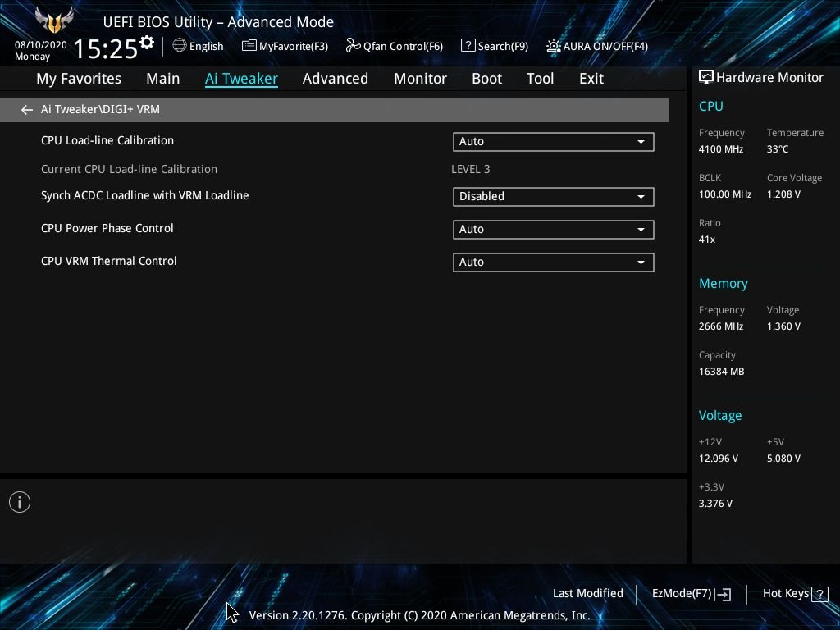This screenshot has width=840, height=630.
Task: Click +12V value 12.096 V
Action: coord(718,459)
